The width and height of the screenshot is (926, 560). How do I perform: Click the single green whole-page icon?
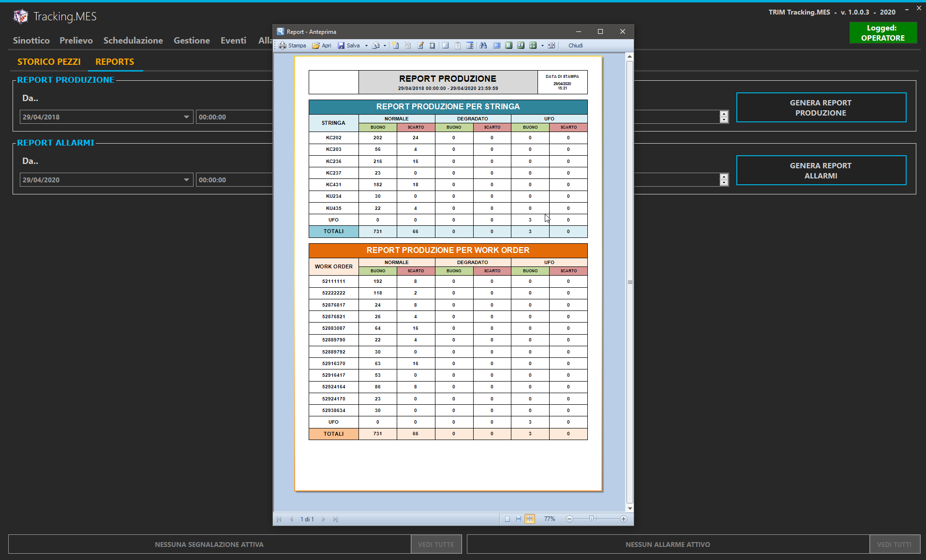pyautogui.click(x=509, y=45)
